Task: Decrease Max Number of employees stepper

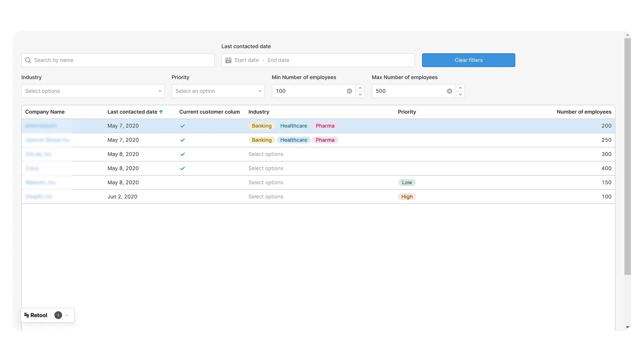Action: point(460,95)
